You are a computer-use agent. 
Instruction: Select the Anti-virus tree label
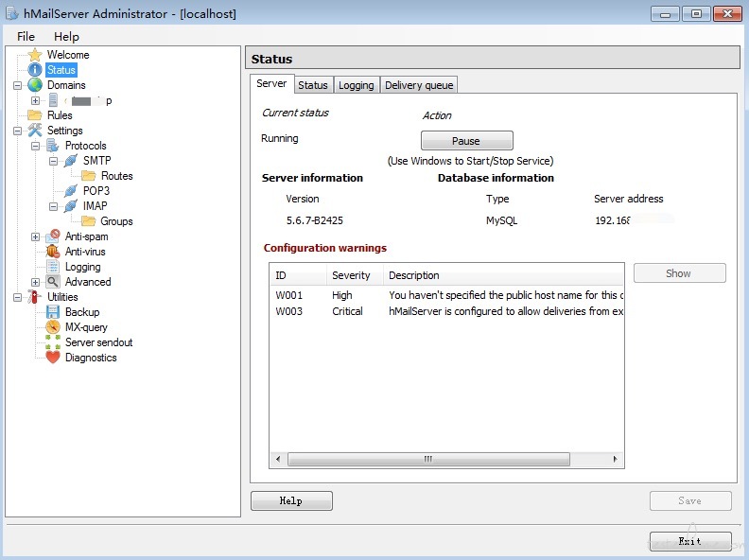point(85,252)
